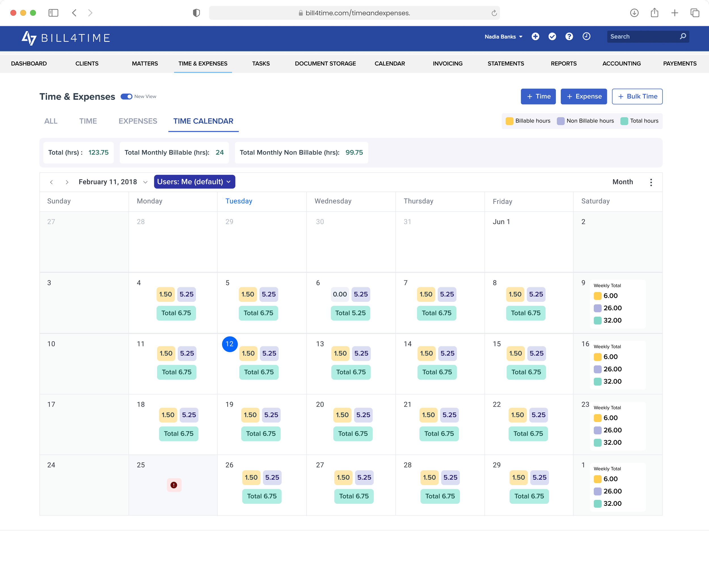Open the quick add plus icon
709x588 pixels.
(x=536, y=36)
